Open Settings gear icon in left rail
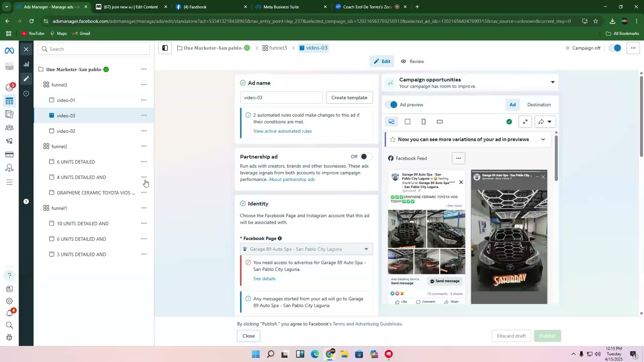Screen dimensions: 644x362 pos(9,301)
